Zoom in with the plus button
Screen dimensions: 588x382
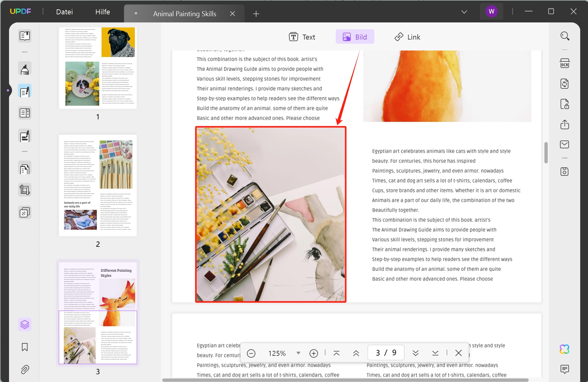click(314, 353)
